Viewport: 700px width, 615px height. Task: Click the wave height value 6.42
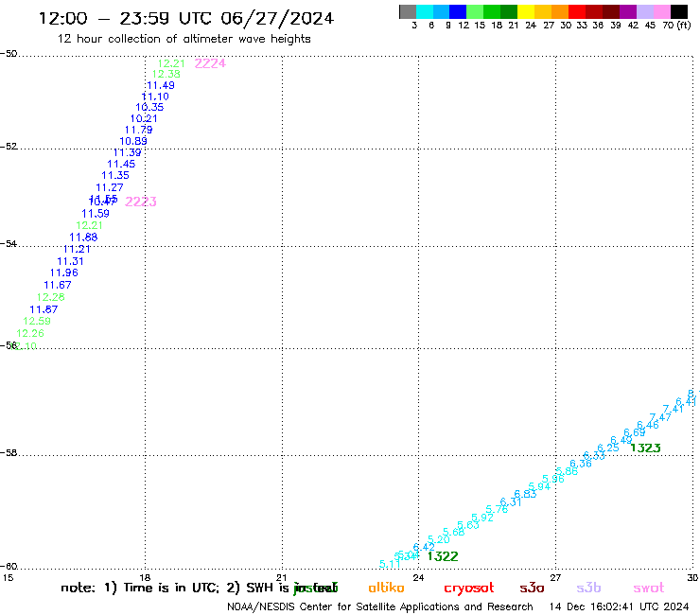click(x=424, y=547)
